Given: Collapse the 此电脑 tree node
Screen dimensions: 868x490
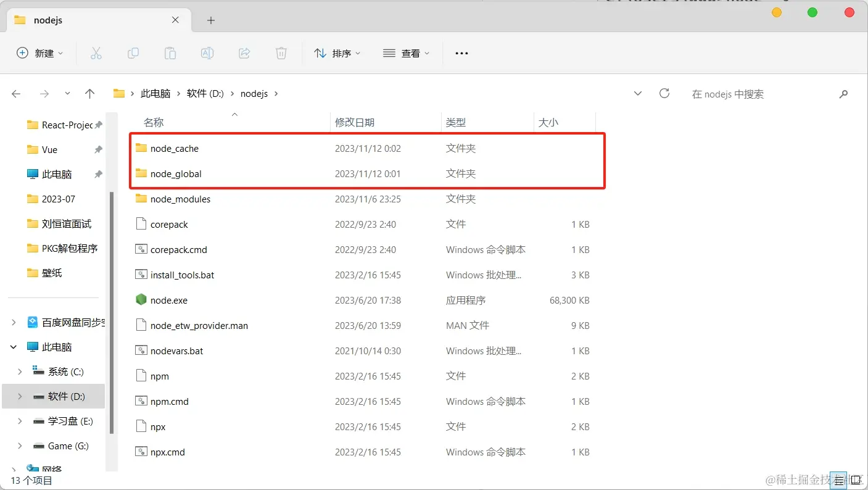Looking at the screenshot, I should tap(14, 347).
